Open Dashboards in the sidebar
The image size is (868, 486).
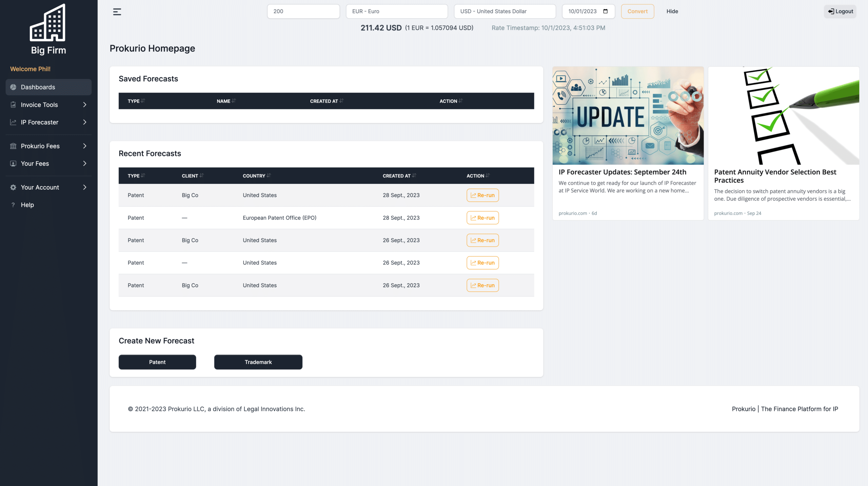click(x=48, y=87)
